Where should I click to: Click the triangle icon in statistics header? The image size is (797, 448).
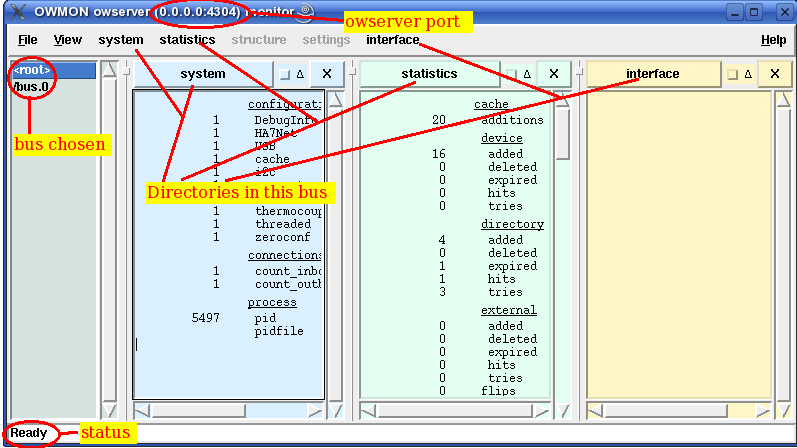527,75
